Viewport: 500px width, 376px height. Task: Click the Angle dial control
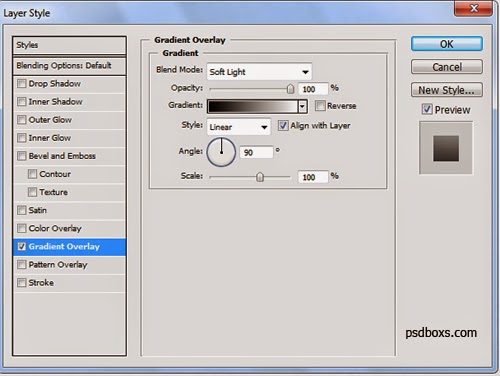pos(221,152)
